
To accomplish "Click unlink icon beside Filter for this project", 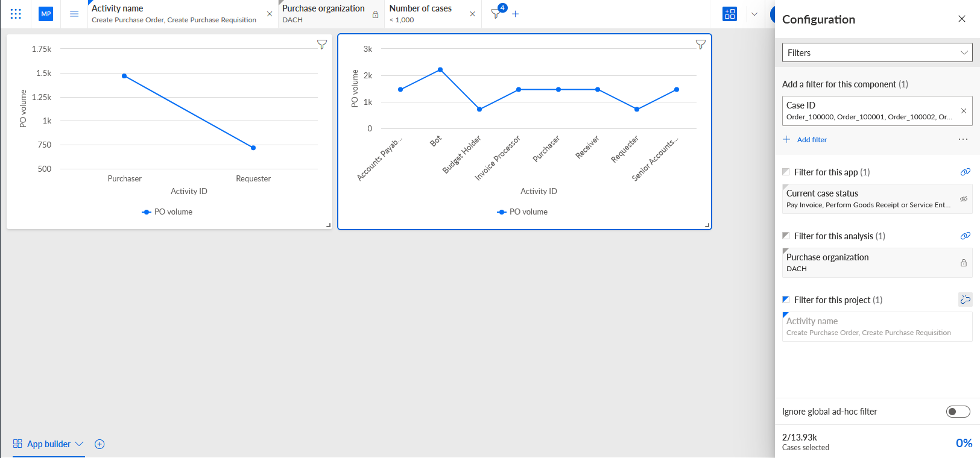I will click(x=965, y=300).
